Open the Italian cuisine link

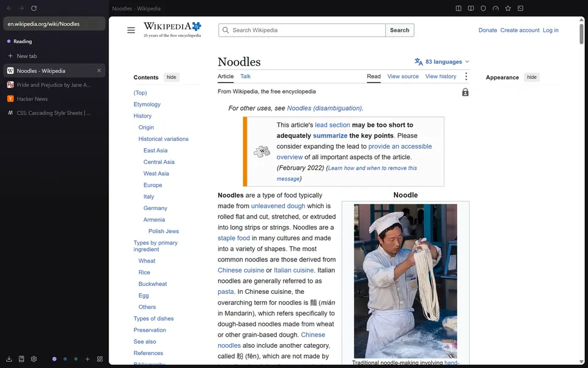[x=293, y=270]
